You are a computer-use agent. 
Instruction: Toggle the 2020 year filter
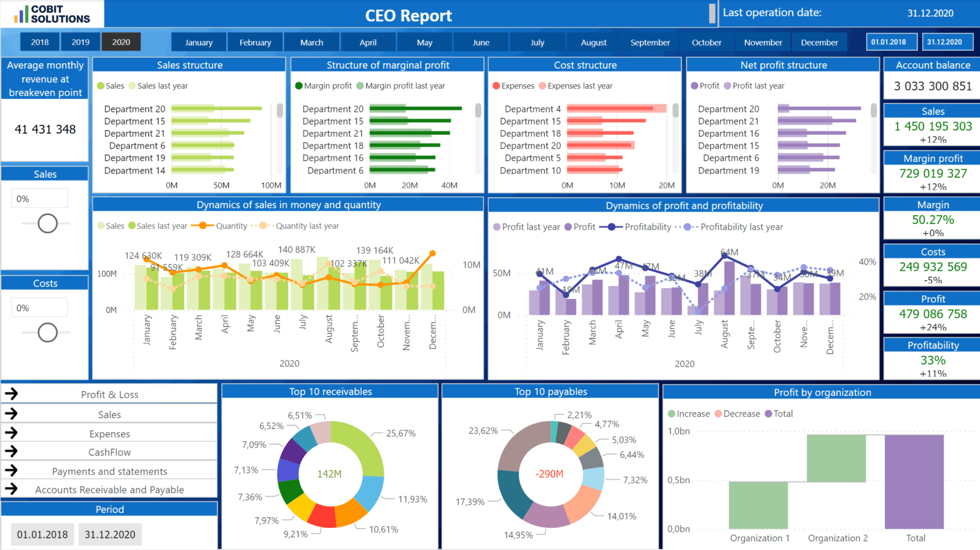(121, 42)
